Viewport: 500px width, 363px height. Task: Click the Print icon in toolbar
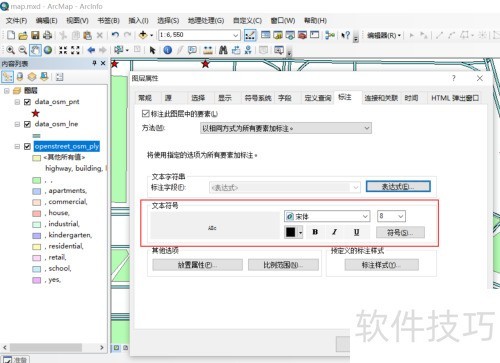click(x=47, y=35)
